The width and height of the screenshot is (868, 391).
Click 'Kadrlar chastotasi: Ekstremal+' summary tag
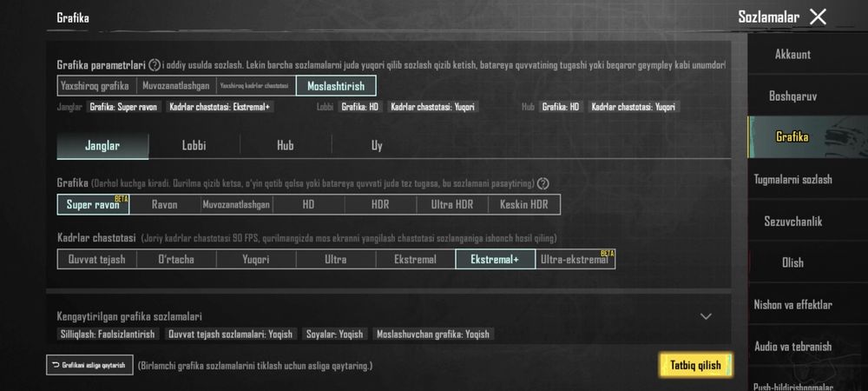[220, 107]
